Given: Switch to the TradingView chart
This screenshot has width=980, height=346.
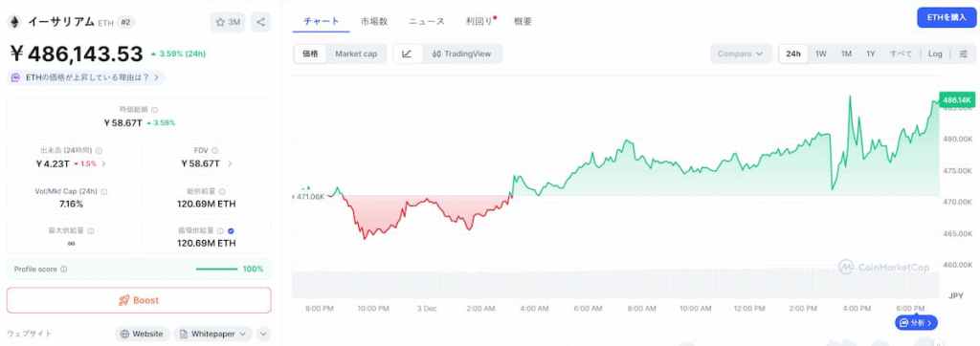Looking at the screenshot, I should pyautogui.click(x=461, y=54).
